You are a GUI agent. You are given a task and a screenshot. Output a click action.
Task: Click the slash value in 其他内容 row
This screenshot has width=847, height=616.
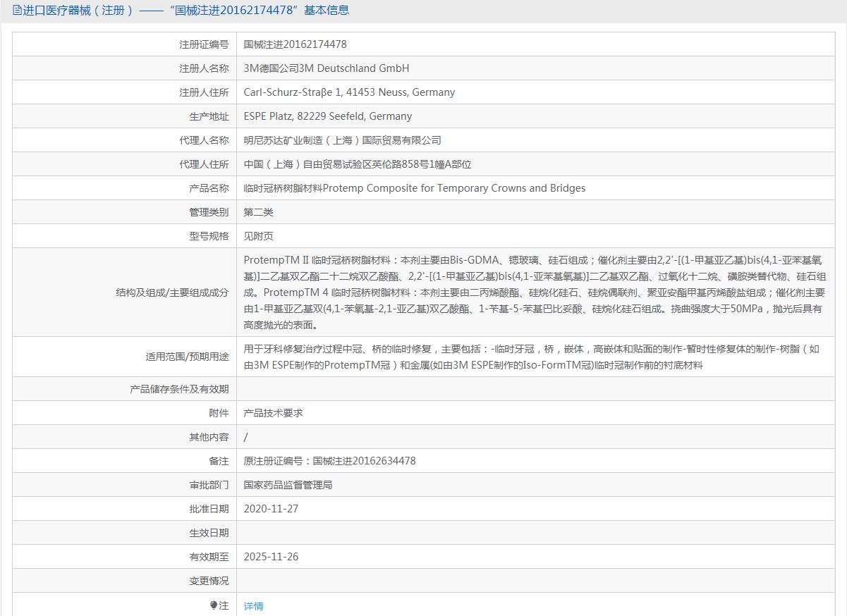tap(245, 437)
